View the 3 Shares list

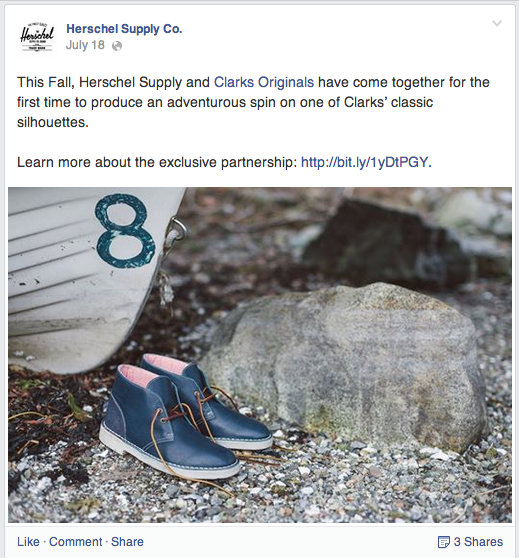[478, 542]
